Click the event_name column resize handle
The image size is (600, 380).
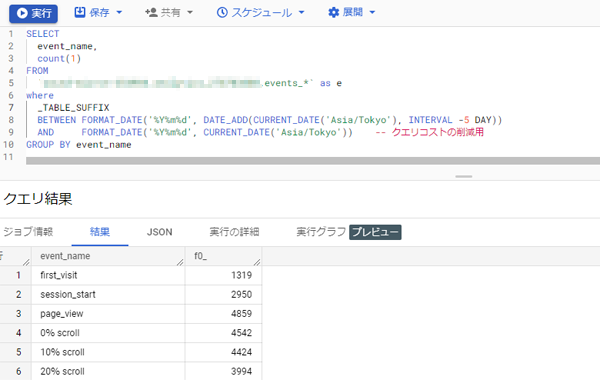coord(180,262)
